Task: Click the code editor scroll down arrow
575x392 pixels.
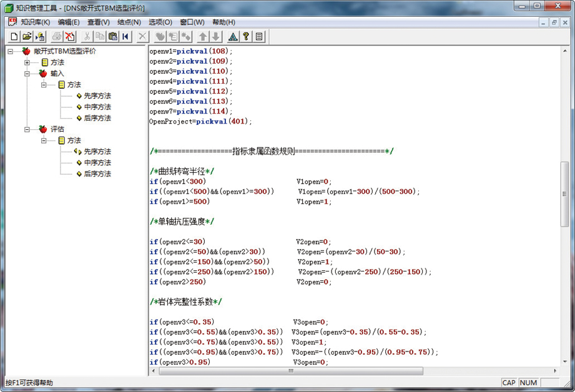Action: pos(564,362)
